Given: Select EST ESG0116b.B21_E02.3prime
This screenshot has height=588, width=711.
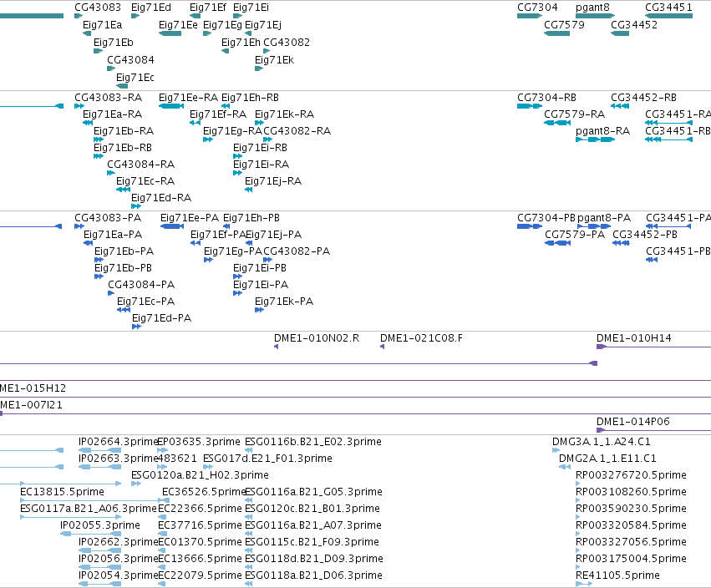Looking at the screenshot, I should pyautogui.click(x=312, y=442).
